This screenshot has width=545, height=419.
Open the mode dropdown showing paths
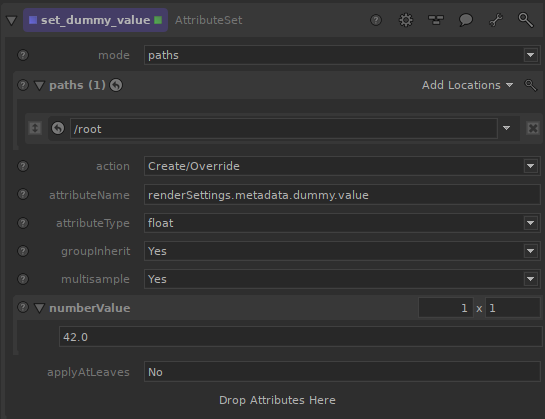pos(342,55)
